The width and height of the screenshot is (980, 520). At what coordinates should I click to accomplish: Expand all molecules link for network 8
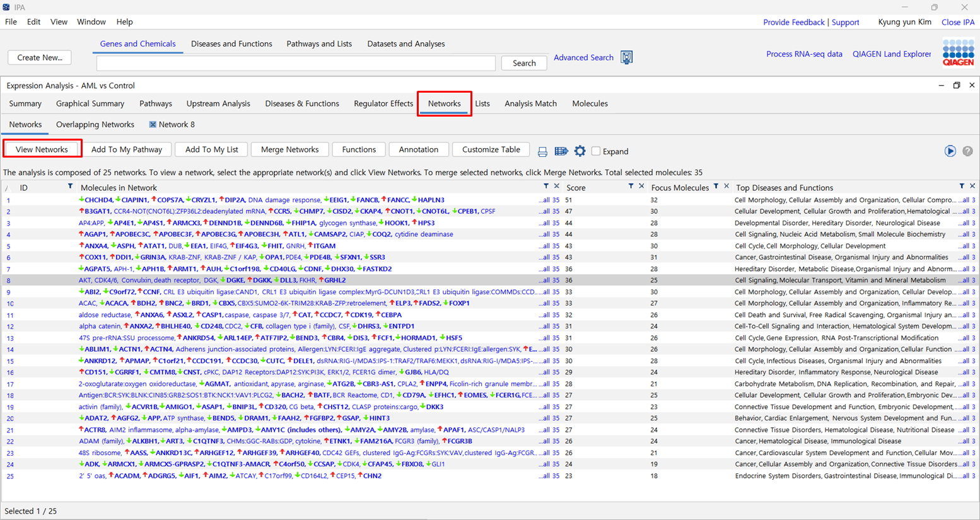pos(548,280)
